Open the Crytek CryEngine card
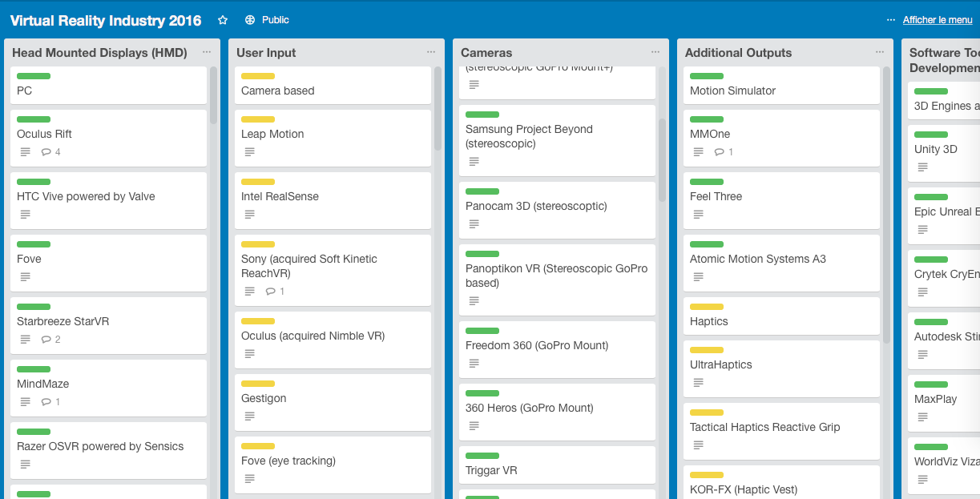This screenshot has width=980, height=499. point(944,277)
